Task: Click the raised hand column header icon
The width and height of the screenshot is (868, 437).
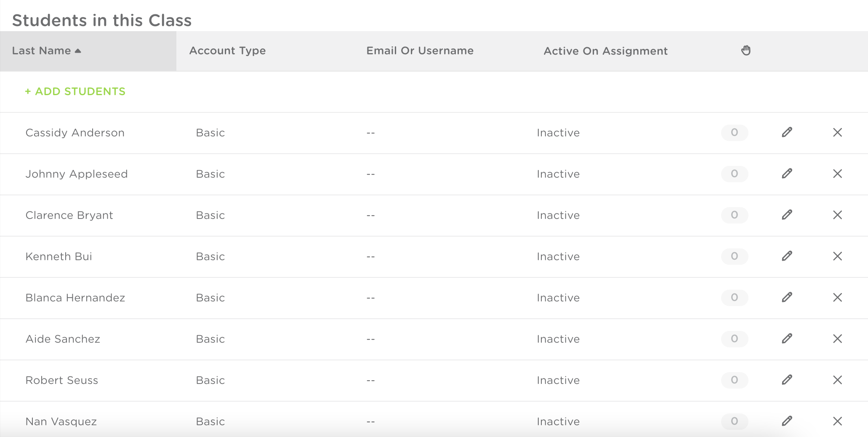Action: click(746, 51)
